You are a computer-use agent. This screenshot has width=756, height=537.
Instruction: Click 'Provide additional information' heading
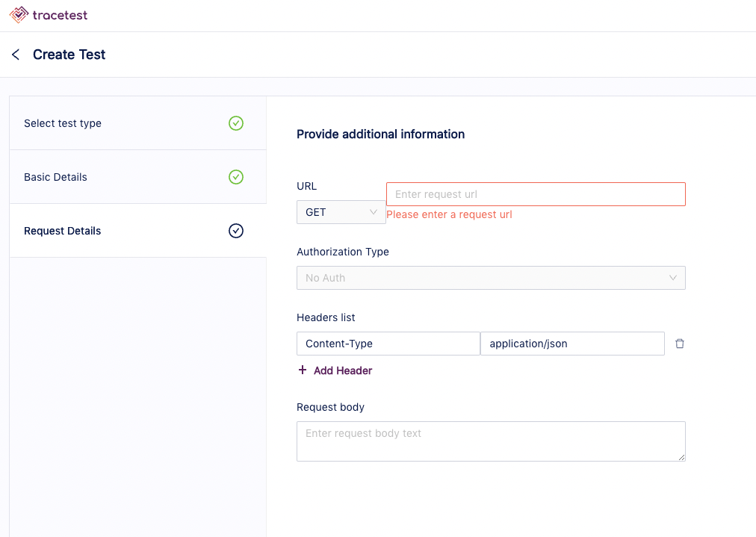click(380, 134)
